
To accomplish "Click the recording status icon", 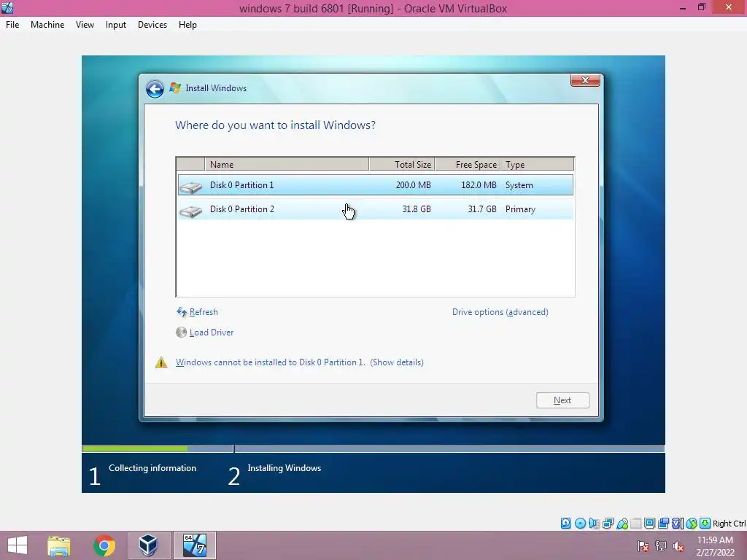I will [664, 524].
